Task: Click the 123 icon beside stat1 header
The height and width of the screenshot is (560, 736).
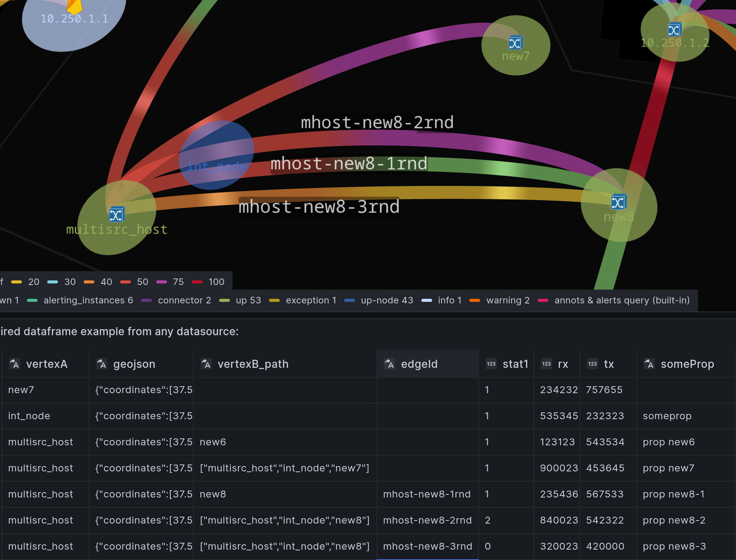Action: (491, 364)
